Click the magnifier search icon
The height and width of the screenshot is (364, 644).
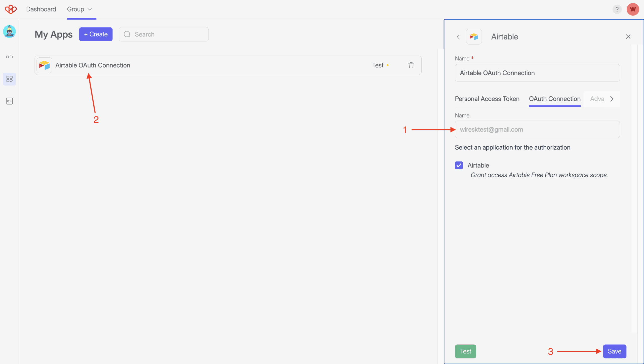pos(127,34)
